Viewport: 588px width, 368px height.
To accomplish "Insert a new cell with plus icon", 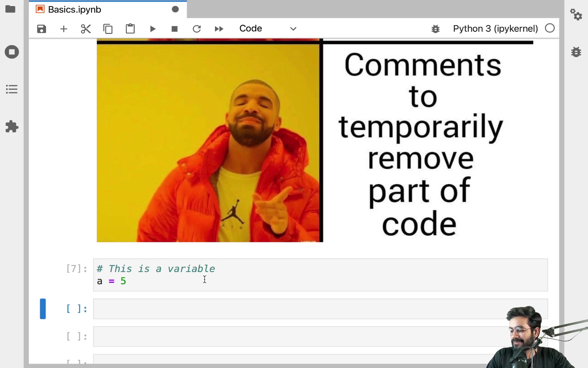I will click(64, 29).
